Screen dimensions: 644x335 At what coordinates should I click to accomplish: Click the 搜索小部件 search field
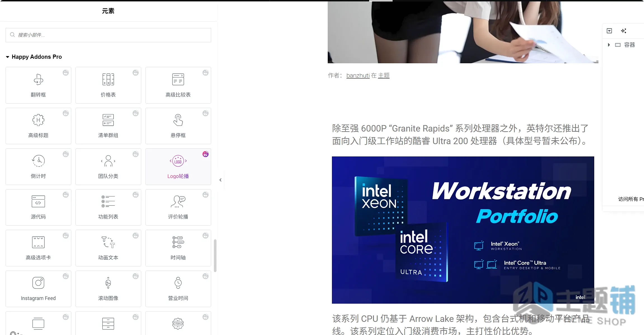(108, 35)
